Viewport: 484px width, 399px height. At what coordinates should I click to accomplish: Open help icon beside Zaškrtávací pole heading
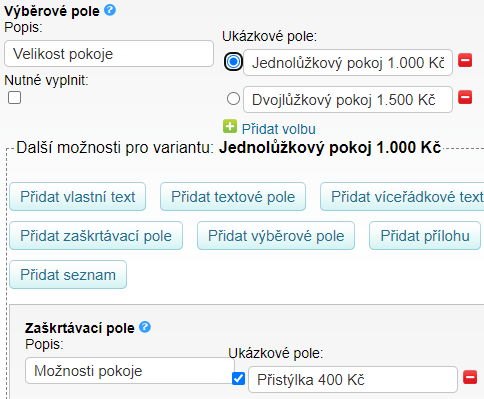[145, 327]
